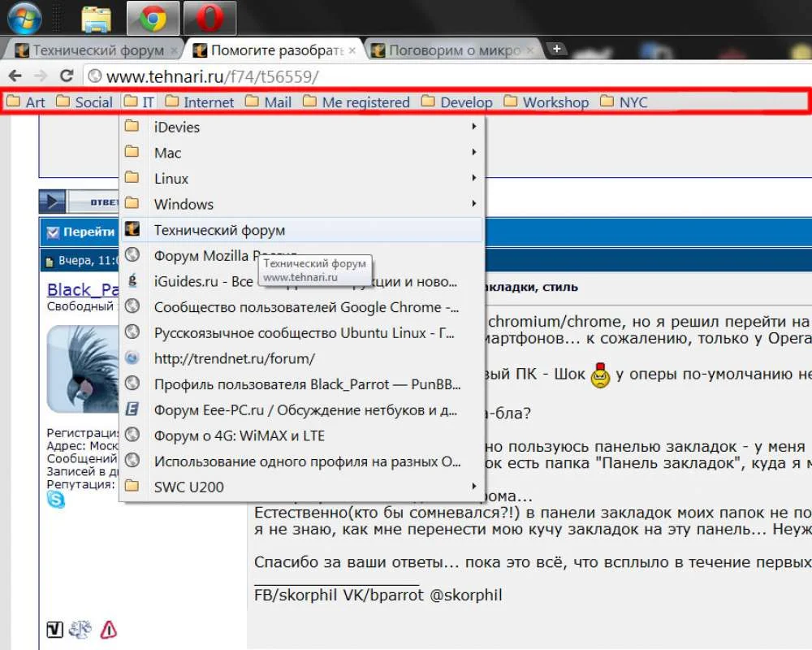This screenshot has width=812, height=650.
Task: Open Google Chrome community bookmark
Action: tap(301, 307)
